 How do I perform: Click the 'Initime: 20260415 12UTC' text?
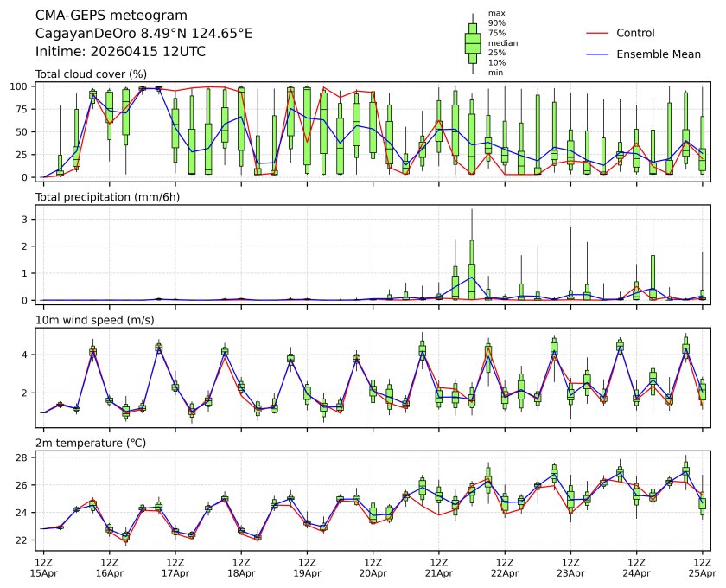[x=120, y=51]
